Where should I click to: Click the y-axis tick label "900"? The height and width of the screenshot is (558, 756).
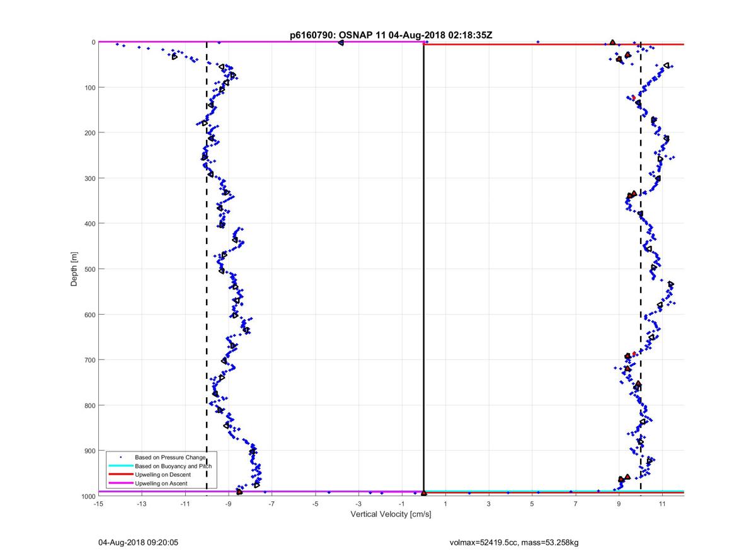[x=89, y=451]
